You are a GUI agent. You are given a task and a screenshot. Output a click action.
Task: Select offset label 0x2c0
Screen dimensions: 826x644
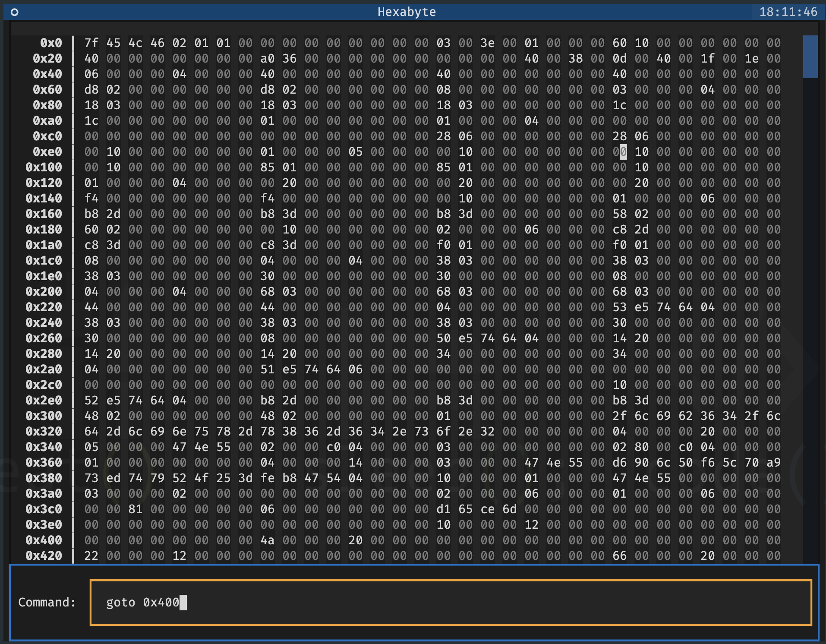pyautogui.click(x=44, y=385)
